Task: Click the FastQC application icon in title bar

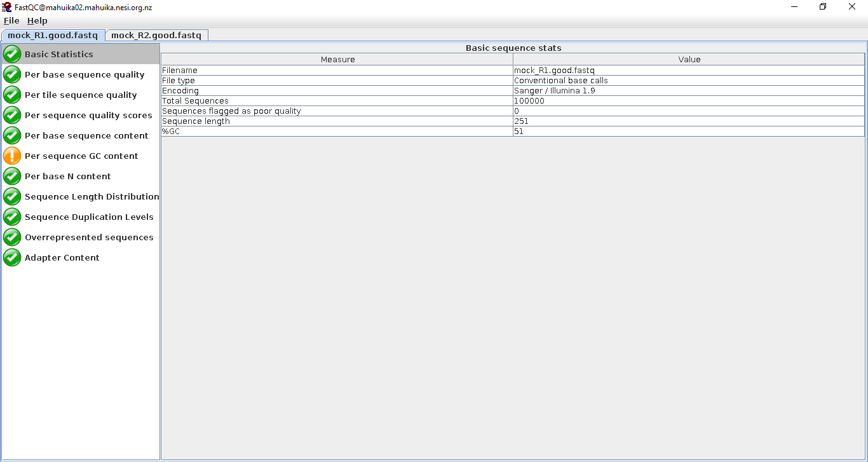Action: pyautogui.click(x=7, y=7)
